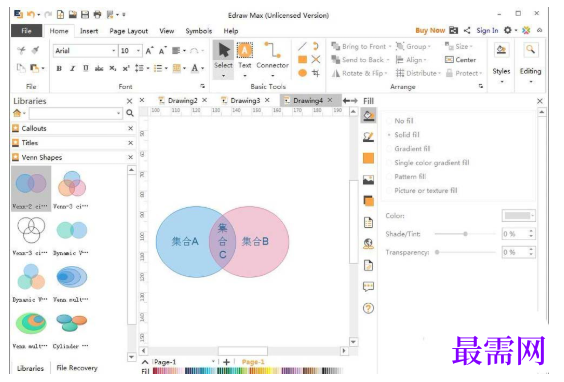Viewport: 564px width, 382px height.
Task: Select the Solid fill option
Action: [402, 135]
